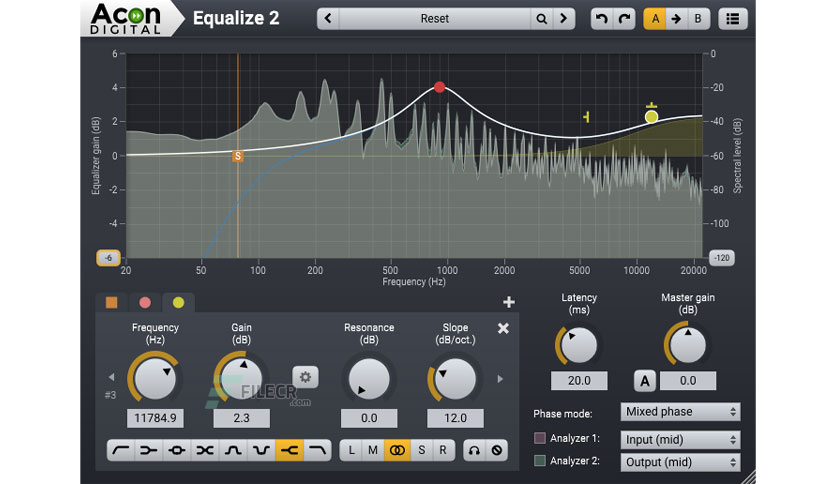Click the Slope knob
The image size is (836, 484).
point(455,378)
